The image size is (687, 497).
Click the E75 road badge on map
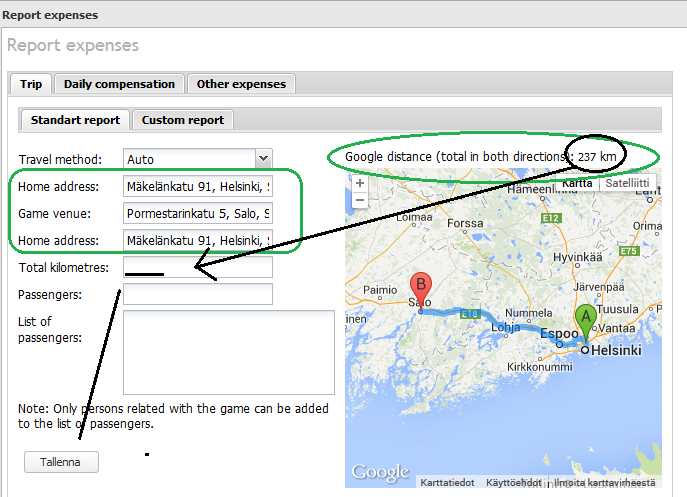pos(630,251)
